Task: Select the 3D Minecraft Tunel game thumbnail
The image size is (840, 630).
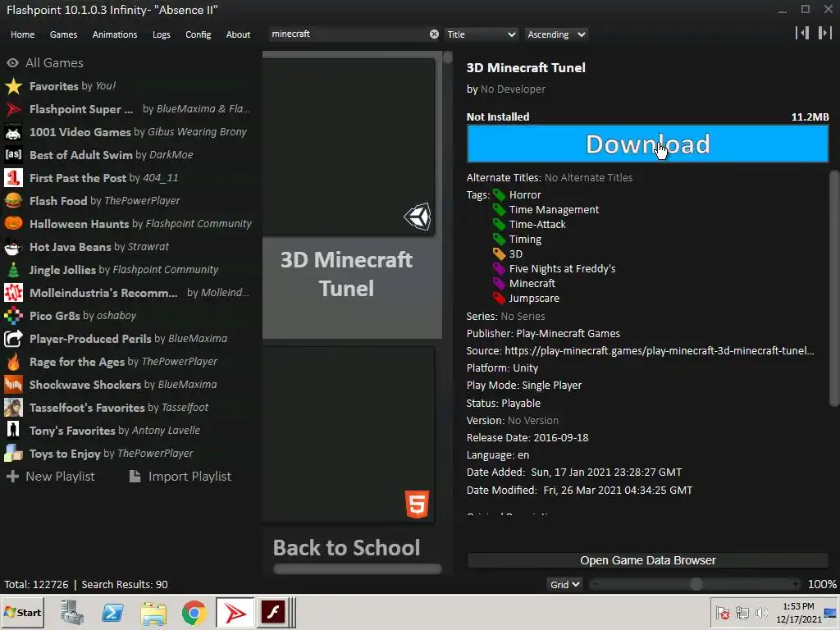Action: pos(349,146)
